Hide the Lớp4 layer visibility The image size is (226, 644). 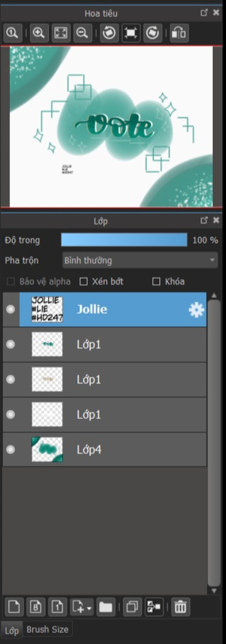pyautogui.click(x=10, y=449)
